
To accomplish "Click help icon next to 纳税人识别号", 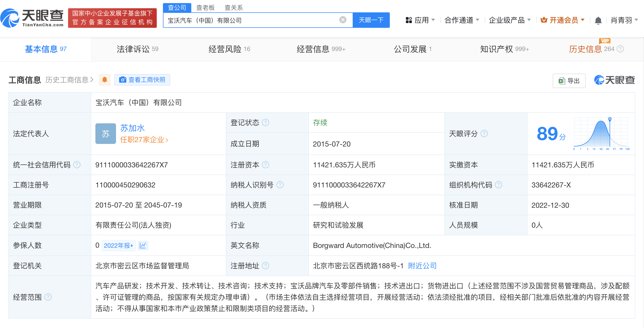I will [280, 185].
